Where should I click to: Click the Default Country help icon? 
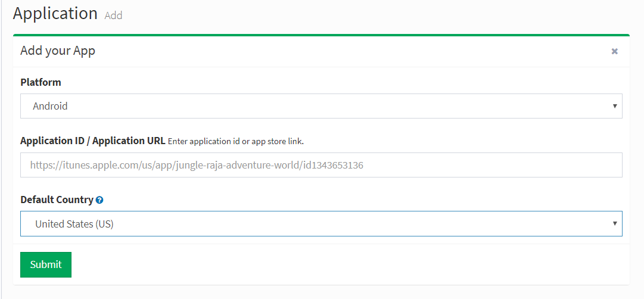(99, 200)
